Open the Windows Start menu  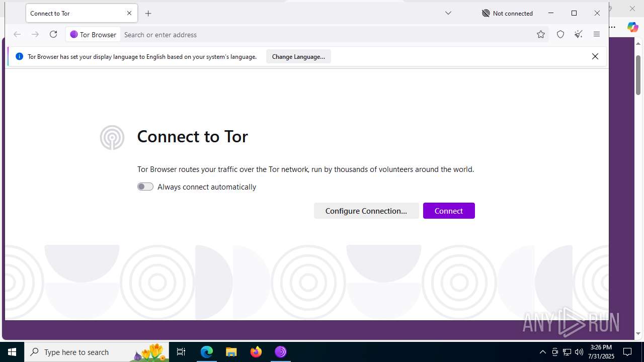coord(12,352)
